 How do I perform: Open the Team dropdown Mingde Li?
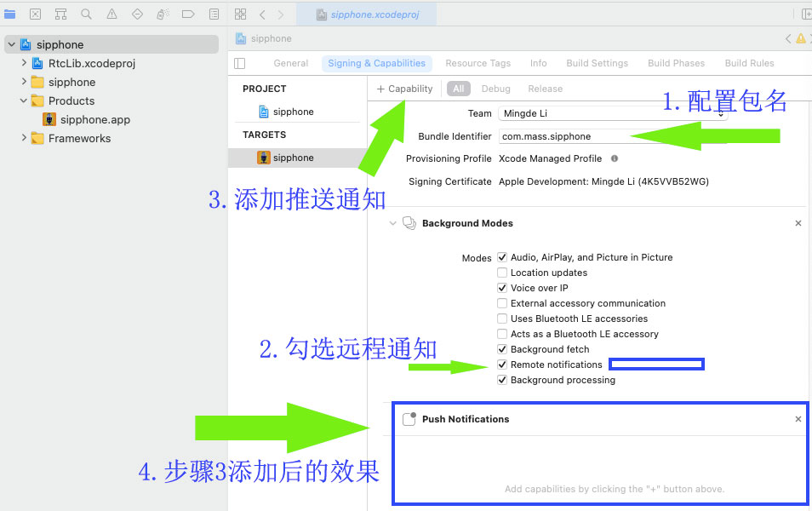613,113
